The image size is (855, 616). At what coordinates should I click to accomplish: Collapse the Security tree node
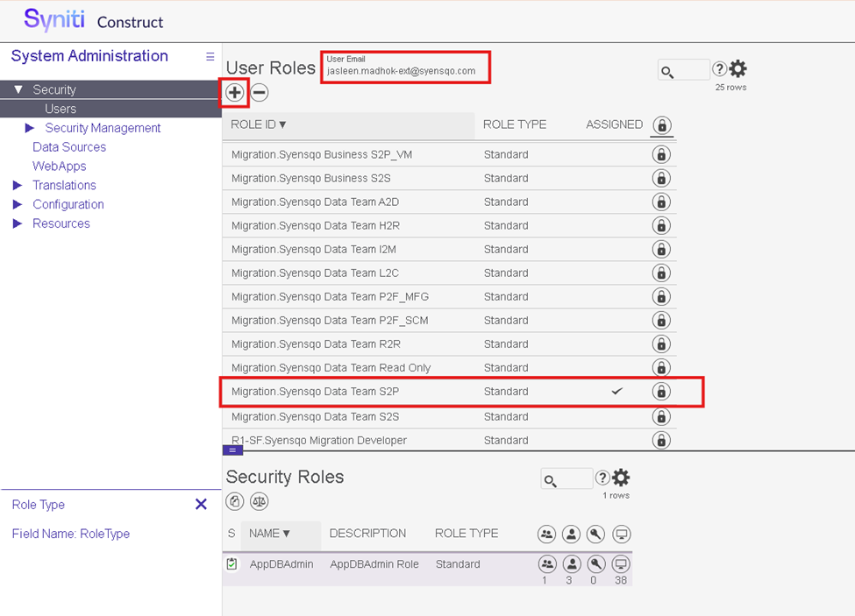tap(18, 89)
